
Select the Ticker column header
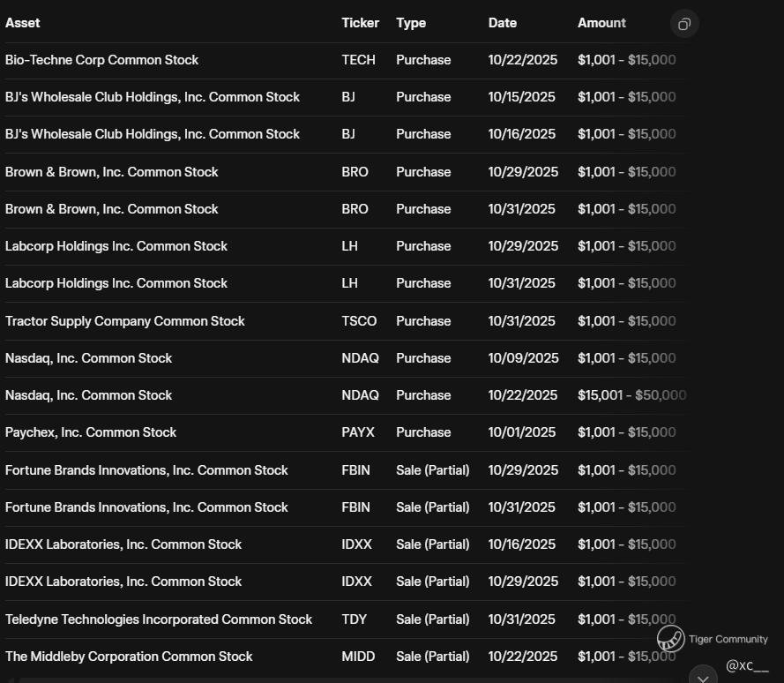coord(360,23)
